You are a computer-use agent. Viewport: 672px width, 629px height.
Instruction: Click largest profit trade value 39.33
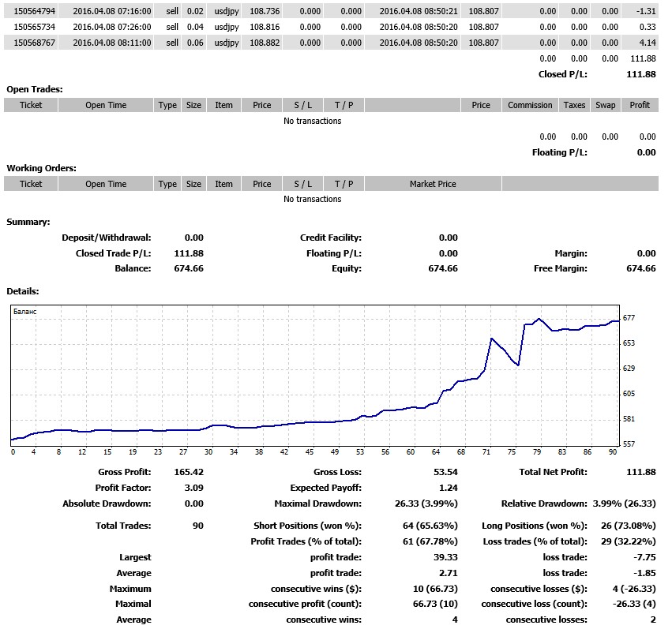(x=445, y=557)
